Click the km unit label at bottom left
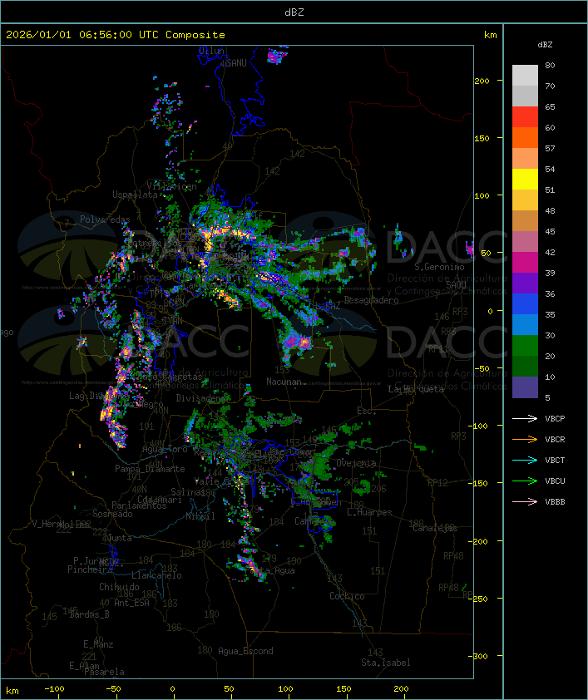 point(12,691)
